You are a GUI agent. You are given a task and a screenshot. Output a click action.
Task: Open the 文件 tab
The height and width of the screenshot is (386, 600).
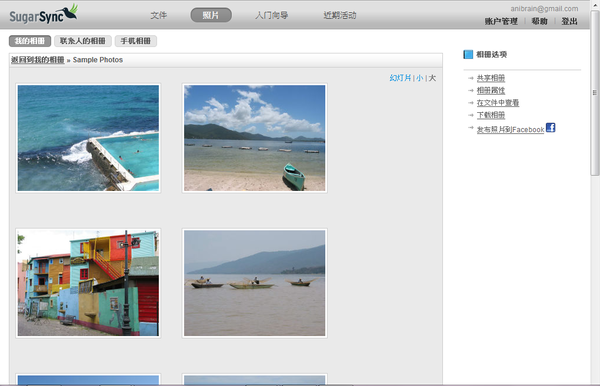coord(158,15)
